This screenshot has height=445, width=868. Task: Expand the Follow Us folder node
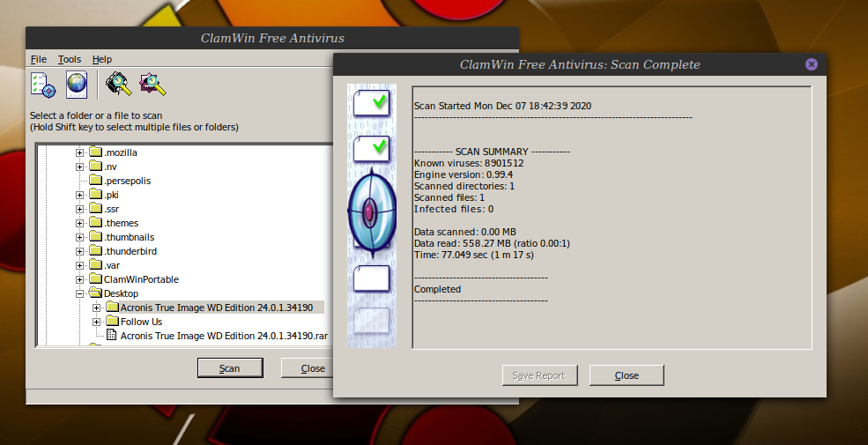96,323
